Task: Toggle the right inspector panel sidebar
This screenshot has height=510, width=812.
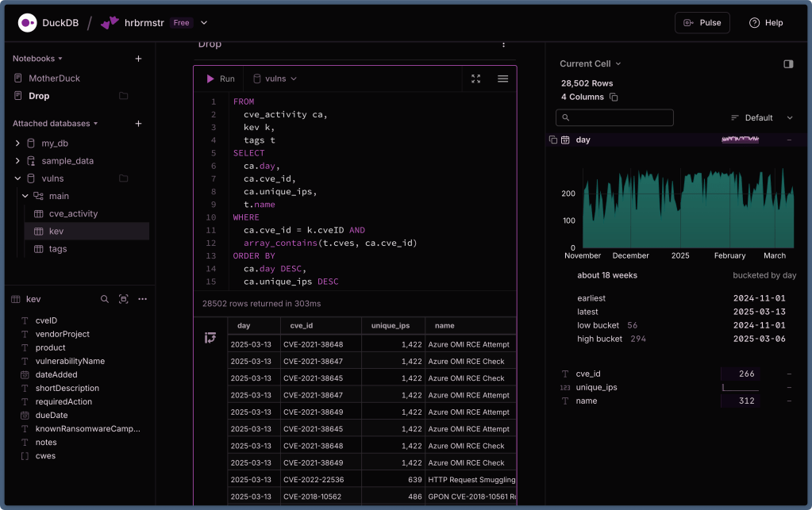Action: (788, 64)
